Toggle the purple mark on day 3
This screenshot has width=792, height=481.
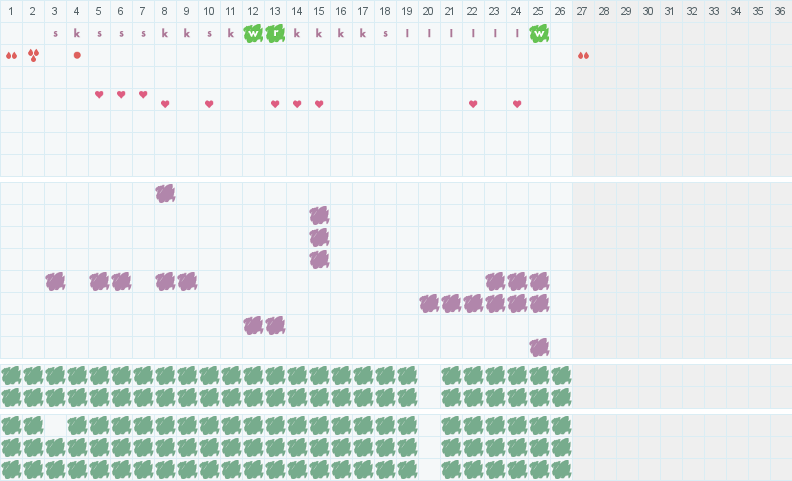[x=55, y=281]
